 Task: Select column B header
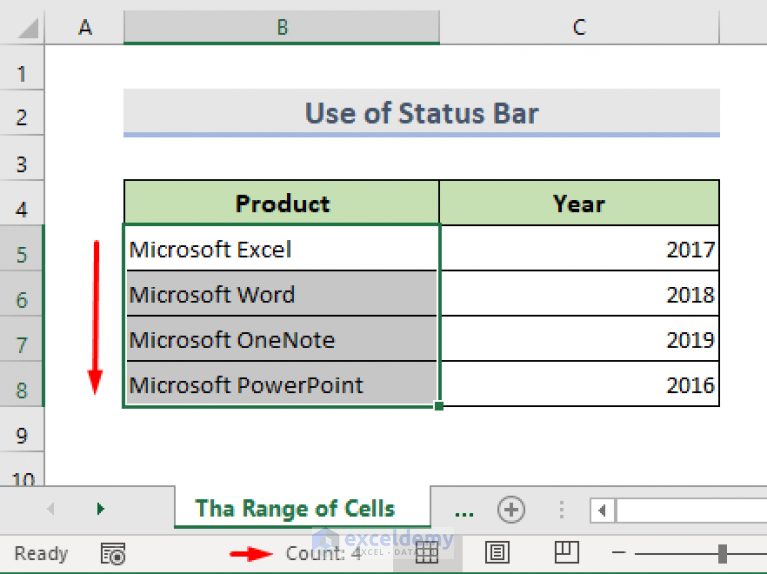[282, 27]
